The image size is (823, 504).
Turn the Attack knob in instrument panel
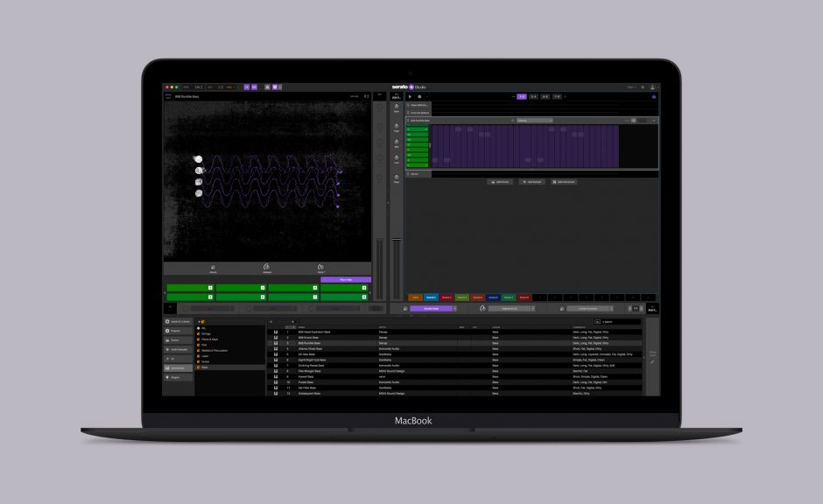pyautogui.click(x=213, y=267)
